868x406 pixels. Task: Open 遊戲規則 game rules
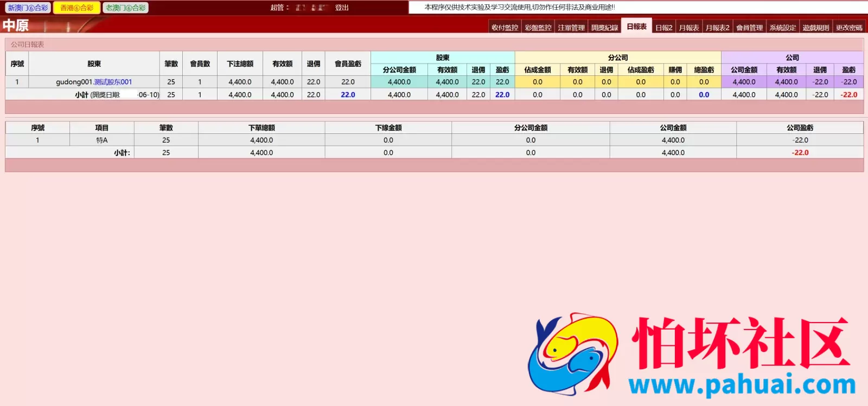pos(815,28)
